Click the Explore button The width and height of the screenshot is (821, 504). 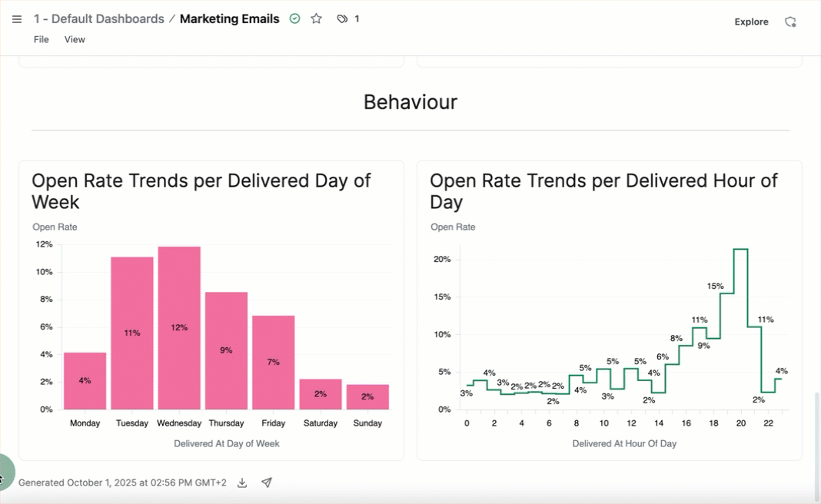(751, 22)
